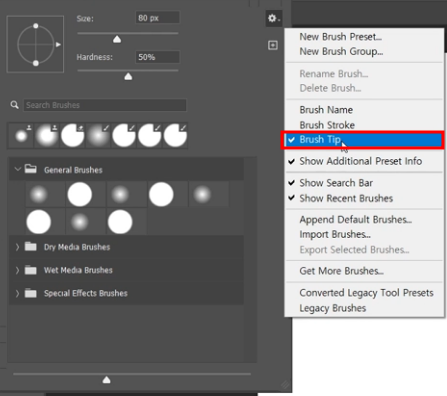Select first hard round brush in General Brushes
Screen dimensions: 447x396
tap(80, 194)
